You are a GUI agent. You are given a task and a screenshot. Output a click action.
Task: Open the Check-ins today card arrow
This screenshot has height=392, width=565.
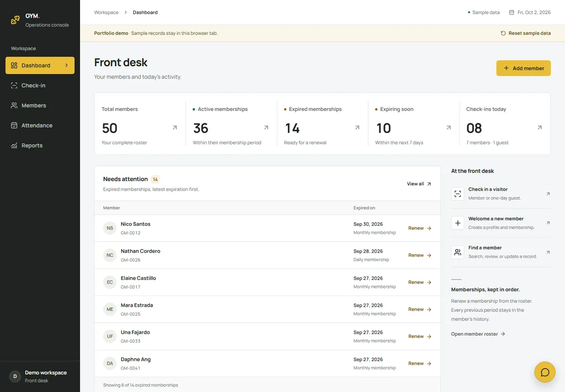point(540,128)
